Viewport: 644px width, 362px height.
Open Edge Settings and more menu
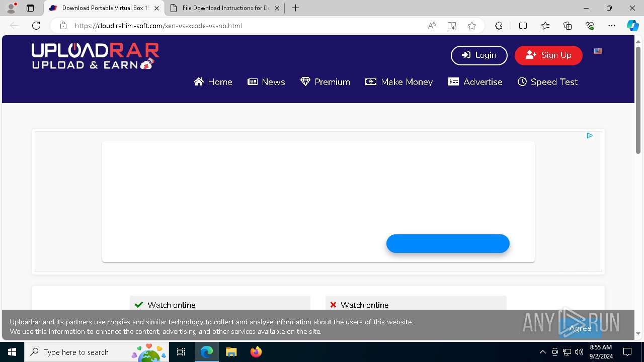612,26
